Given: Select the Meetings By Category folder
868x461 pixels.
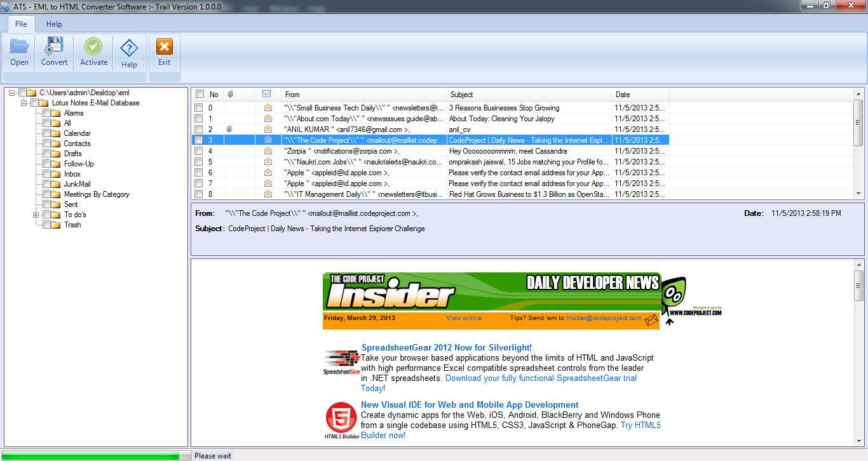Looking at the screenshot, I should pyautogui.click(x=97, y=194).
